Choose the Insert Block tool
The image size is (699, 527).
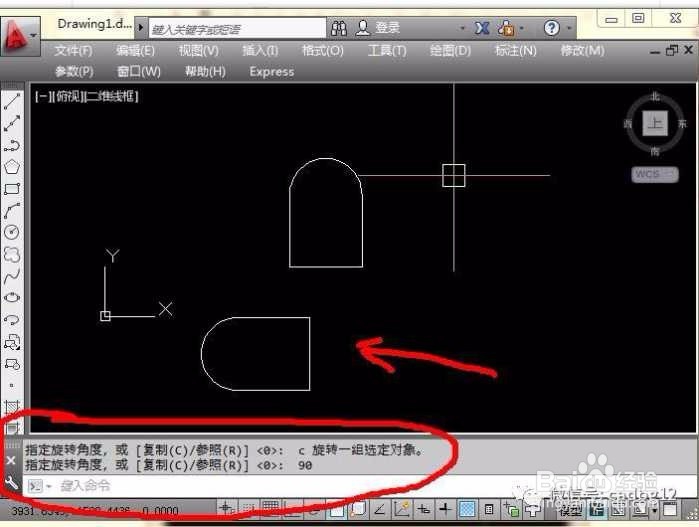[x=12, y=342]
